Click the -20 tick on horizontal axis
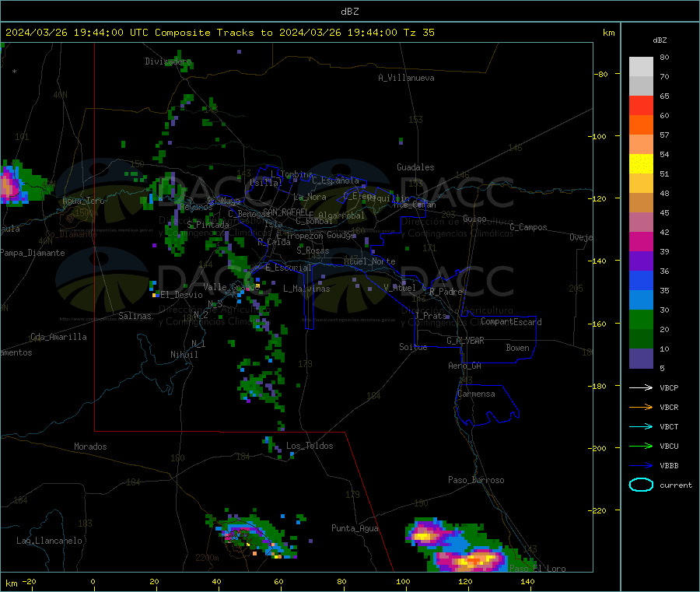 (x=29, y=581)
